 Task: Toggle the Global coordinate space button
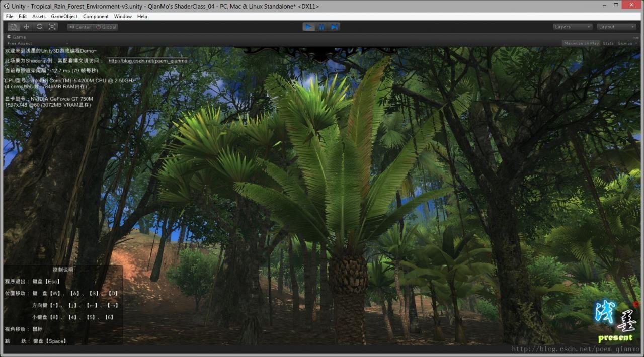(x=106, y=27)
